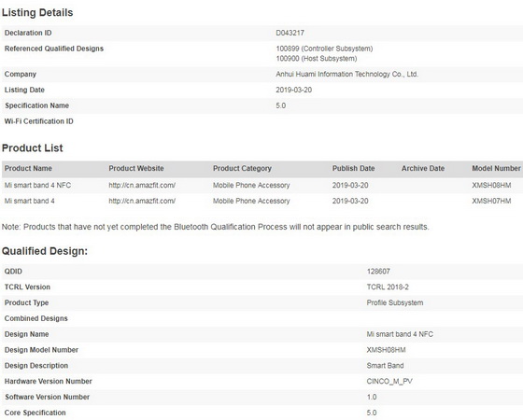Select the Archive Date column header
Image resolution: width=523 pixels, height=420 pixels.
(423, 168)
